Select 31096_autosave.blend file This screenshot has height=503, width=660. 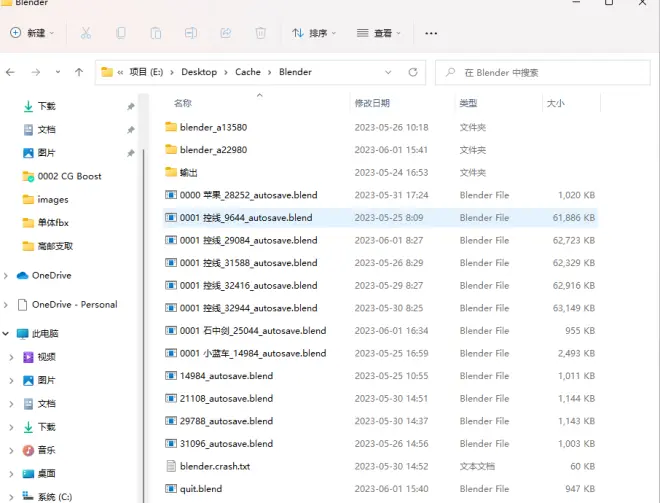(x=381, y=444)
